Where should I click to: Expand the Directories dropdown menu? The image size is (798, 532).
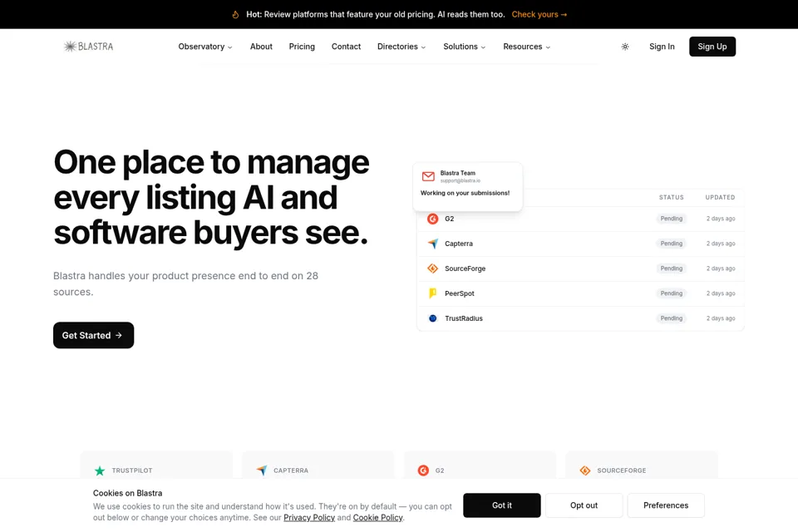tap(401, 47)
